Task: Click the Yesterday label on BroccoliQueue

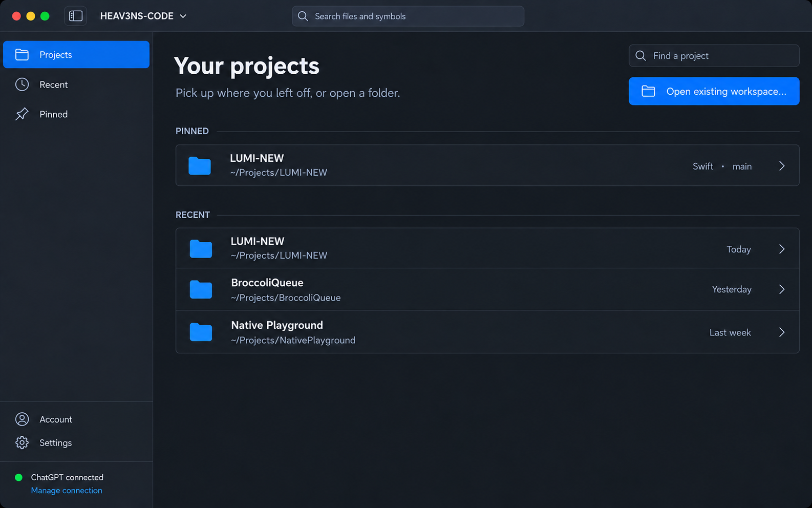Action: (x=732, y=289)
